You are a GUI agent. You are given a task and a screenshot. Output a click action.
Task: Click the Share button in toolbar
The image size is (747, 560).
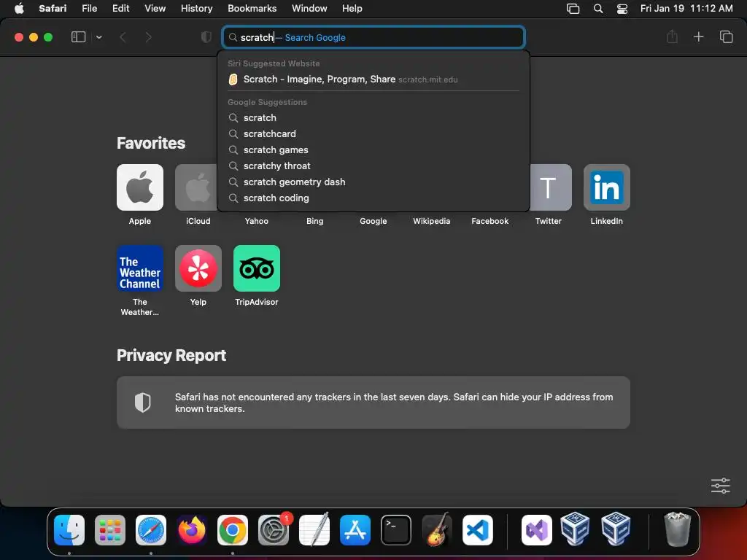(672, 36)
